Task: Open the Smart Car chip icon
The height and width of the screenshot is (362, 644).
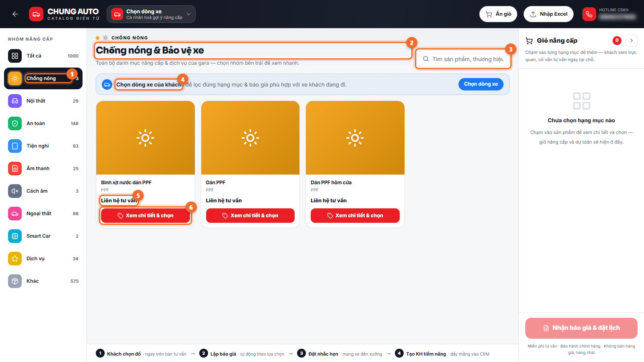Action: [x=15, y=236]
